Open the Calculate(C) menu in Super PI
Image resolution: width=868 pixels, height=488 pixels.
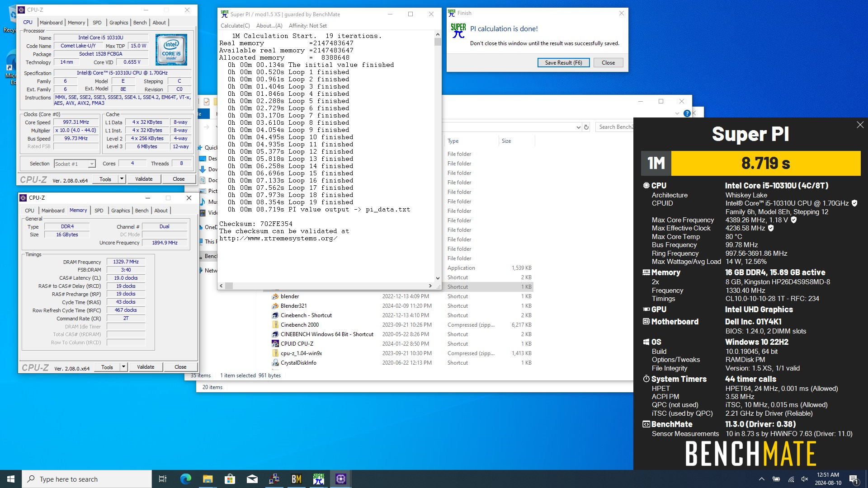[235, 26]
